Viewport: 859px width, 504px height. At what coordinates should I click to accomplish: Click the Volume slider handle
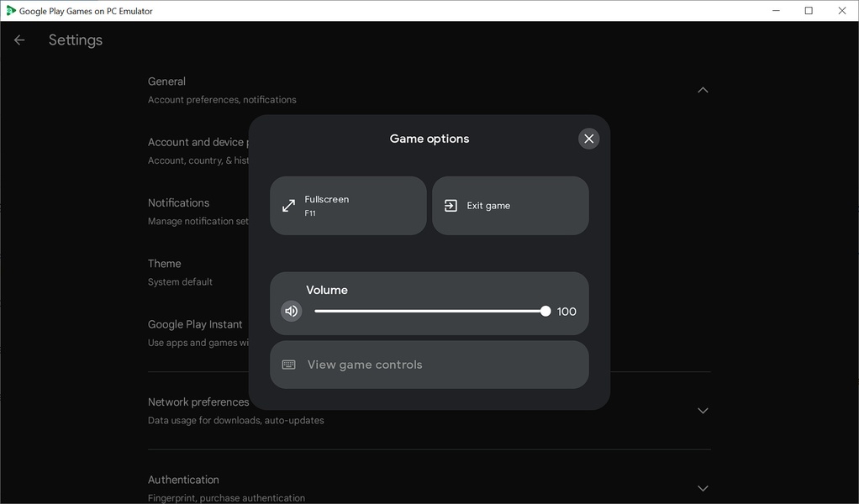(545, 311)
